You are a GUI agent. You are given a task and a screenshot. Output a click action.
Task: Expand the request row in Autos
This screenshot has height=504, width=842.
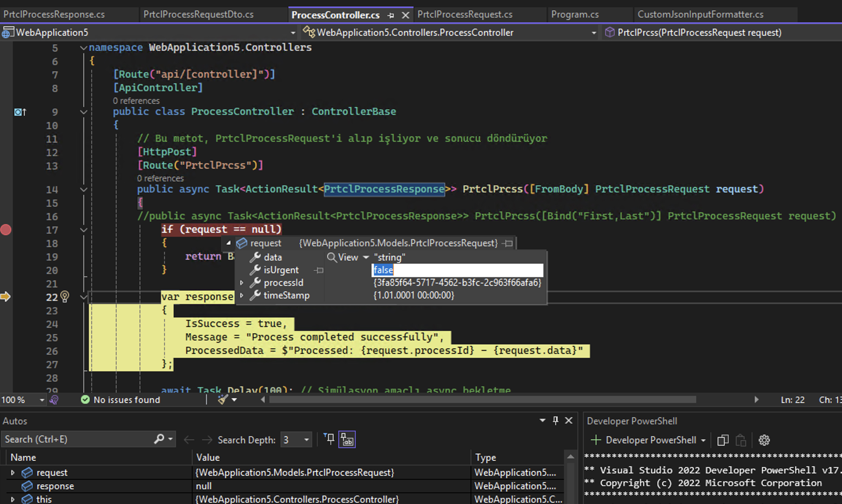click(x=13, y=473)
